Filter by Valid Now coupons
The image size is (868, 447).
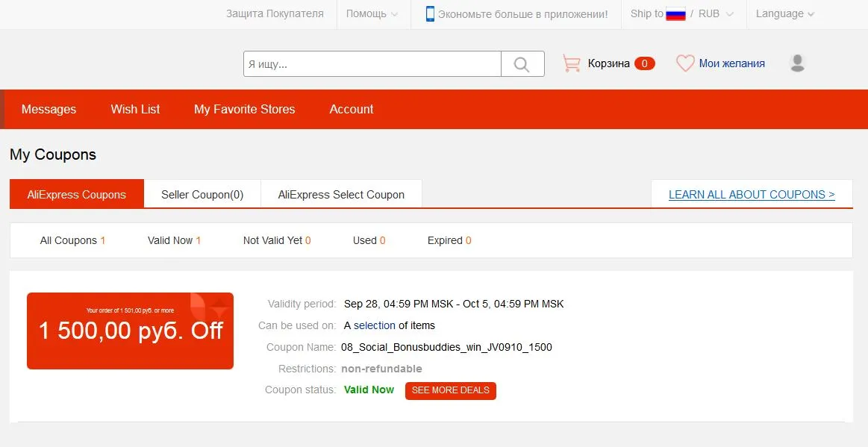[x=175, y=240]
